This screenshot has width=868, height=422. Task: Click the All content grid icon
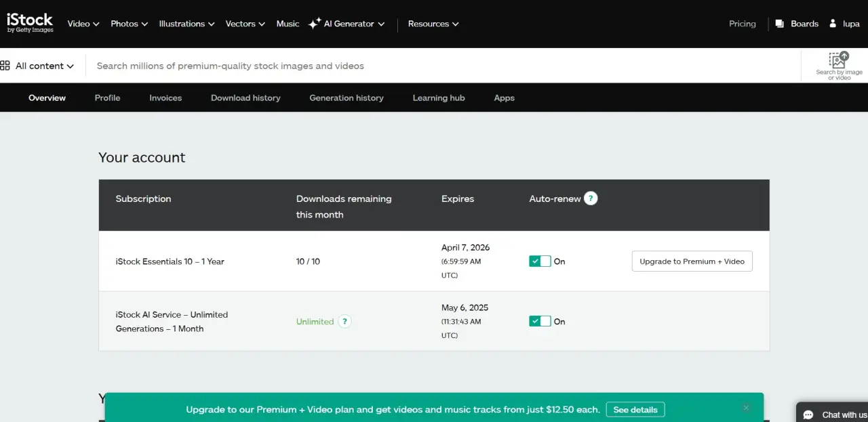click(5, 66)
